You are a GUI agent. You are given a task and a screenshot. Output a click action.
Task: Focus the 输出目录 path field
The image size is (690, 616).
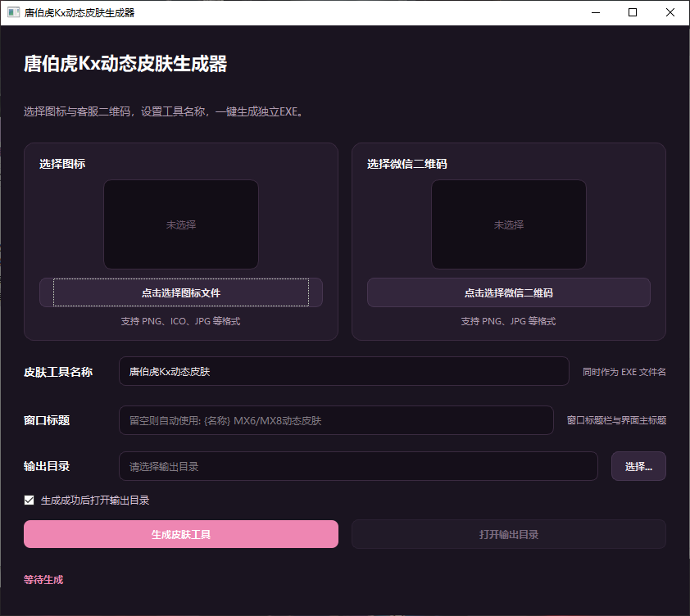(358, 466)
